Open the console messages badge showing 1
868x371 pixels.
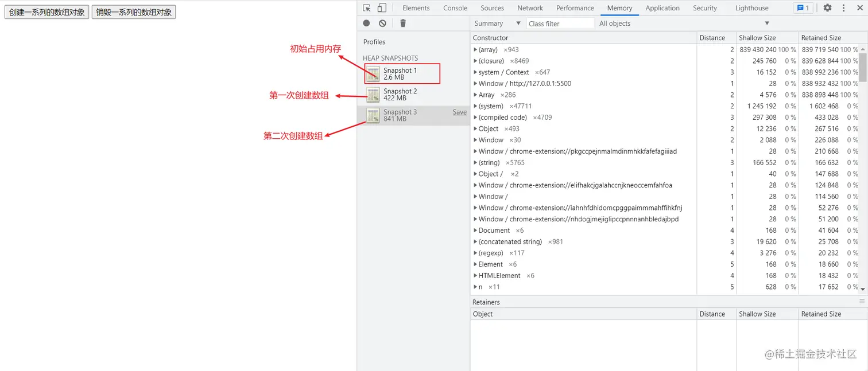(802, 8)
